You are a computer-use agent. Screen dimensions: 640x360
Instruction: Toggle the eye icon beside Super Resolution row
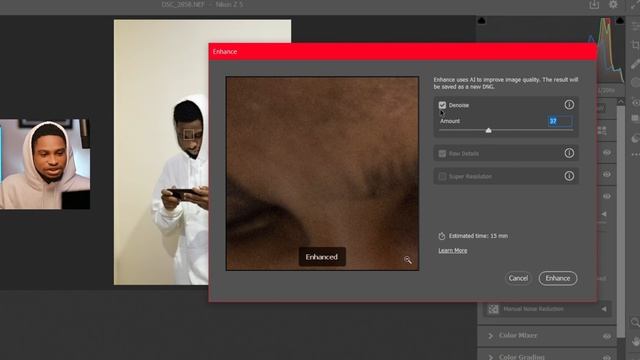[607, 175]
